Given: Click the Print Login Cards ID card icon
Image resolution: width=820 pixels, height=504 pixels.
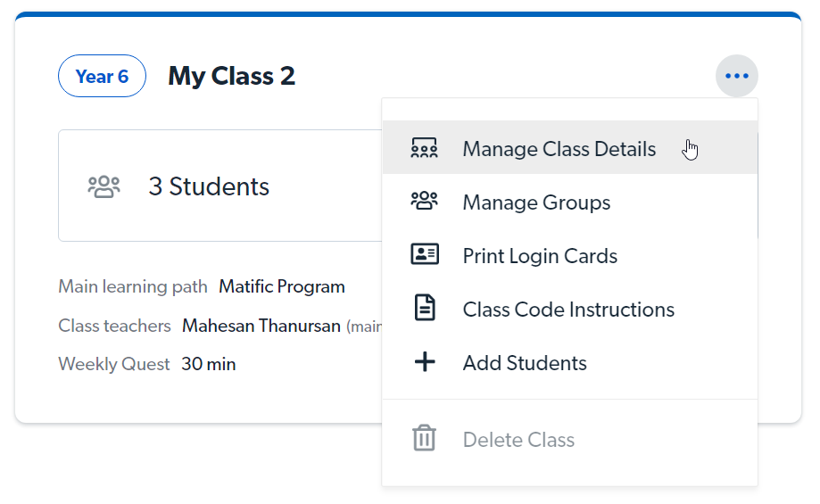Looking at the screenshot, I should pos(425,256).
